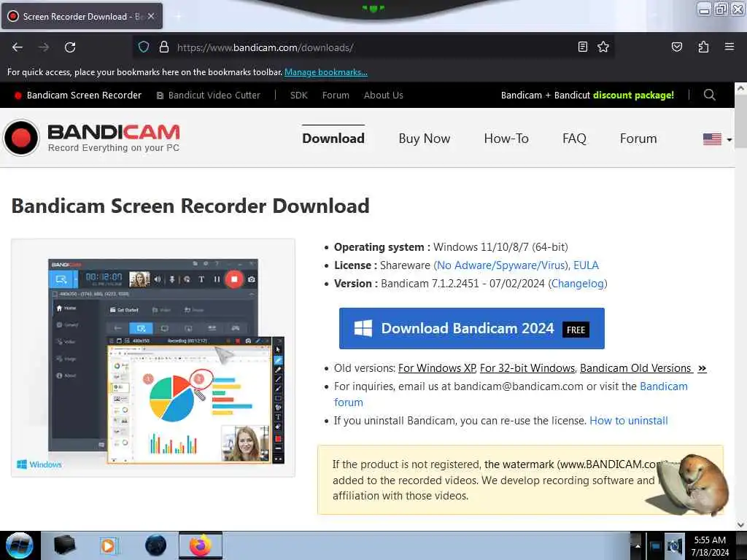Open the For Windows XP link
Viewport: 747px width, 560px height.
click(x=438, y=368)
